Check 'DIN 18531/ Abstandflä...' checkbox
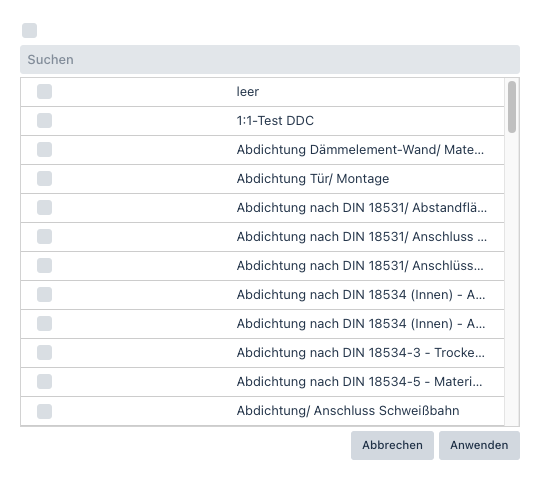Viewport: 539px width, 484px height. coord(45,208)
